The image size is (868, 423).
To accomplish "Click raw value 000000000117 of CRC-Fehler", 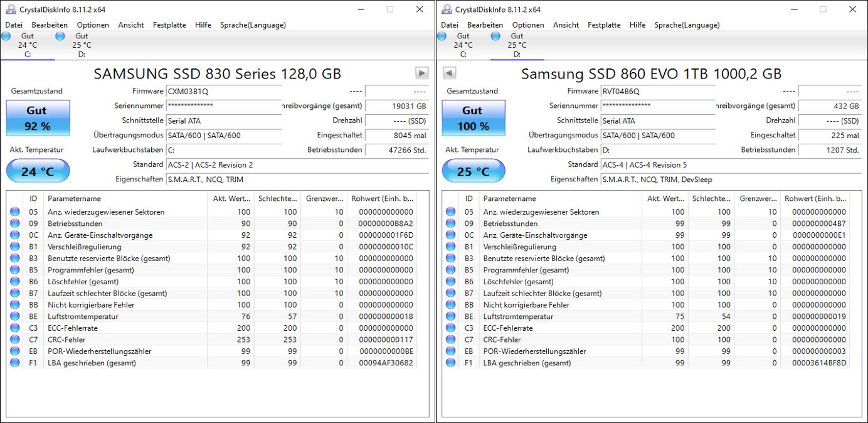I will [386, 340].
